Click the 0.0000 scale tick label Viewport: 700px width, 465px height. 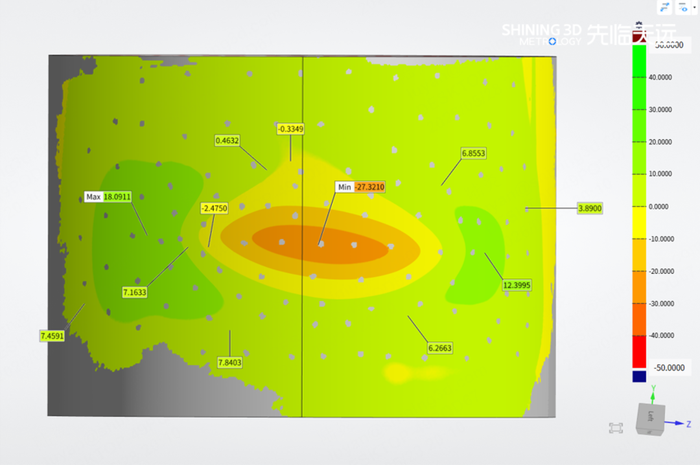click(x=658, y=207)
